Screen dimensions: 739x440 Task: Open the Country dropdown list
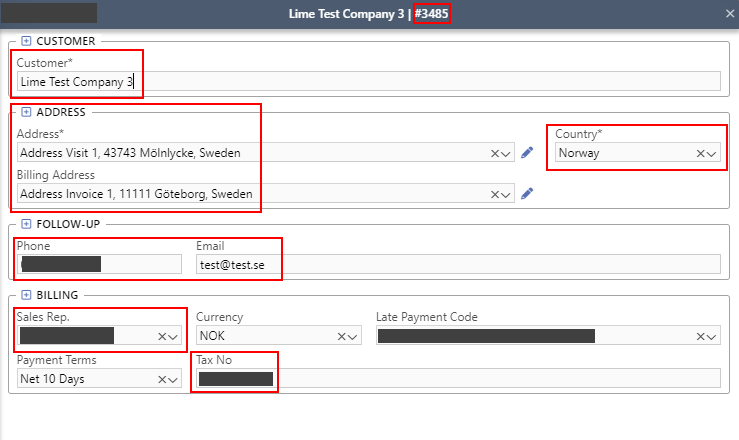tap(712, 154)
